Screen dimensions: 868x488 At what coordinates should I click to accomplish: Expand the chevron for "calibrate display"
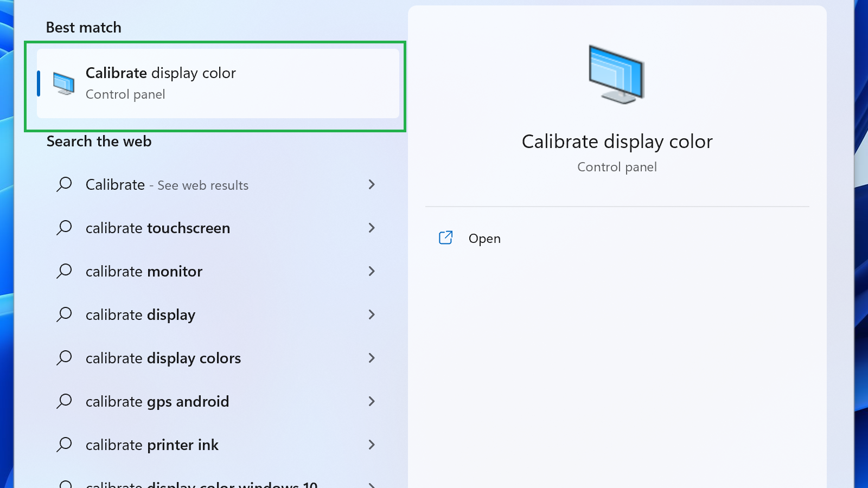(372, 314)
